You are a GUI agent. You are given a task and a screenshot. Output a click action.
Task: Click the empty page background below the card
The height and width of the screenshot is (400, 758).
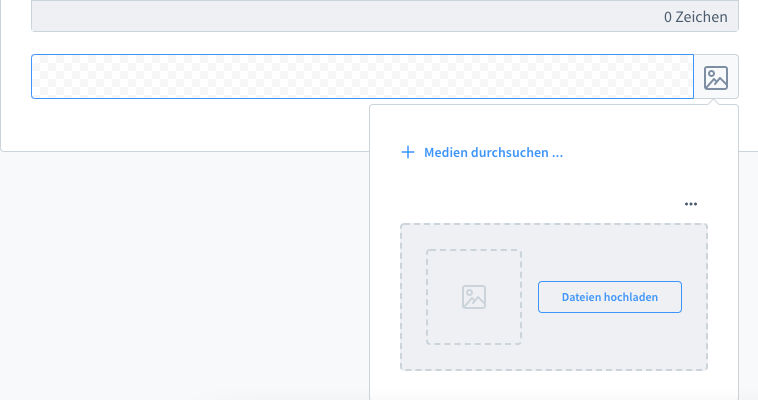pyautogui.click(x=180, y=280)
